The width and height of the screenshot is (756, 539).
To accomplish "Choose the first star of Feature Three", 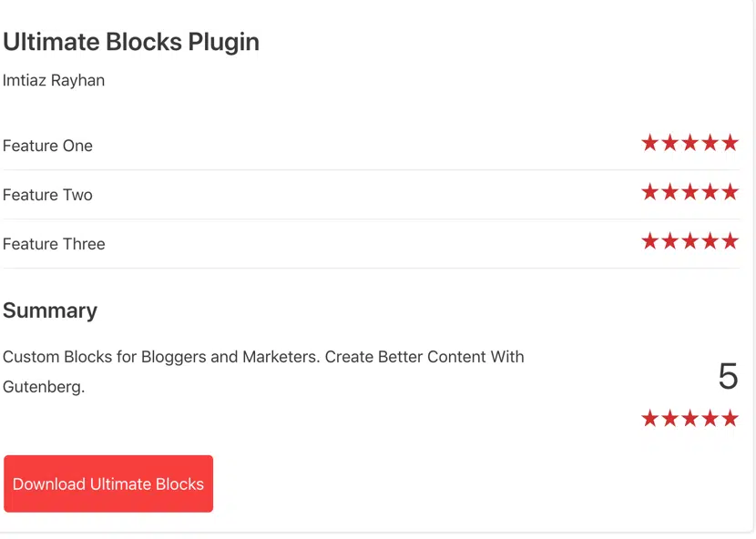I will [650, 241].
